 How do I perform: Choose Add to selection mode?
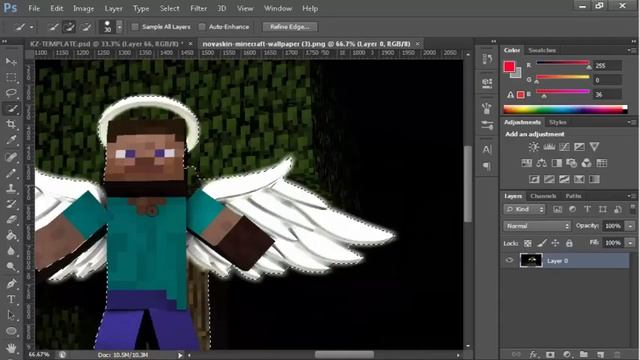click(69, 27)
